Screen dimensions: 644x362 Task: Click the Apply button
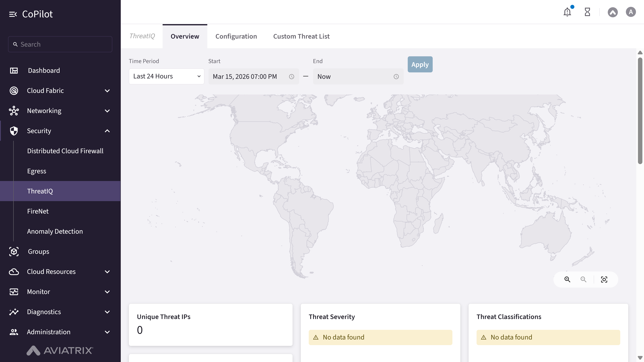point(420,64)
